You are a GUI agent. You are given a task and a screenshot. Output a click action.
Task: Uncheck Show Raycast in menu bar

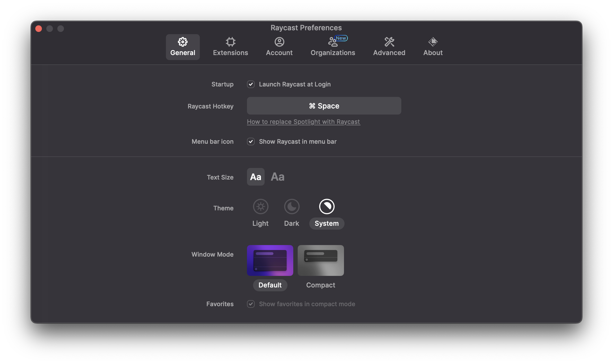click(x=251, y=142)
